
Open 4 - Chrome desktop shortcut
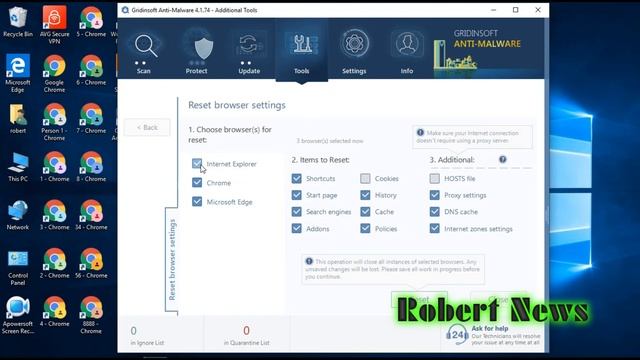tap(54, 311)
